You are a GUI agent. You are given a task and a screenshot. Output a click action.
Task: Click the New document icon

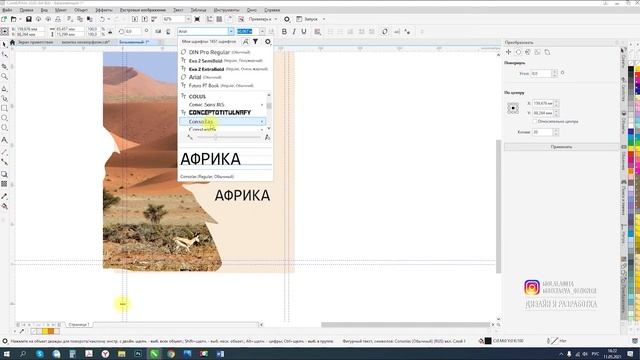pos(4,19)
